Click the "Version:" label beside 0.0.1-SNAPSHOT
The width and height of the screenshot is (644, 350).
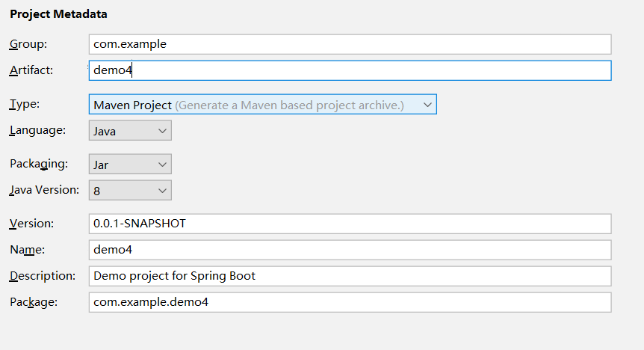[x=31, y=223]
